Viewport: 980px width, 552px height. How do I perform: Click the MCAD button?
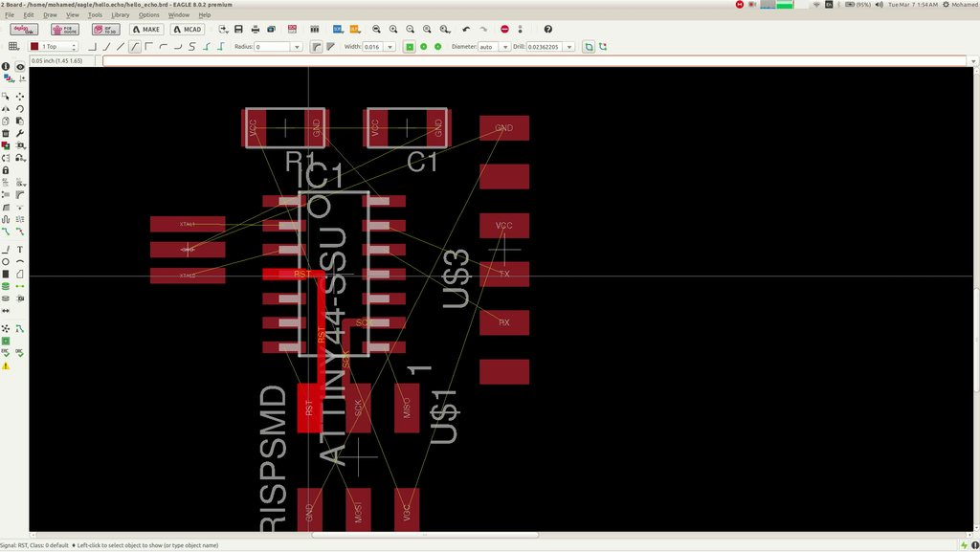point(188,30)
